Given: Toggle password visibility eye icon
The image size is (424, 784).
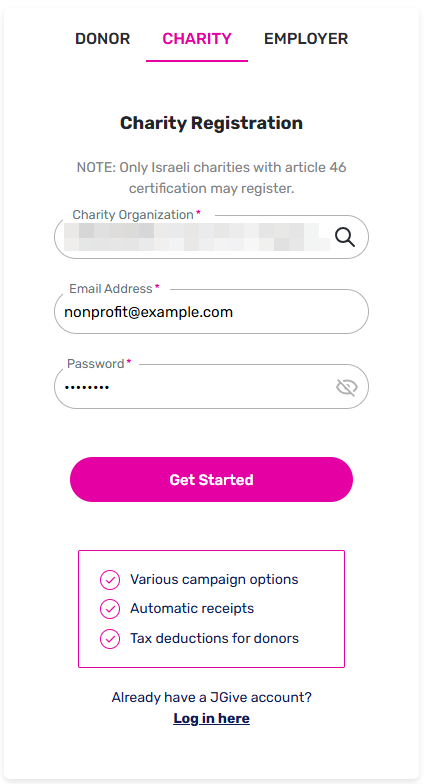Looking at the screenshot, I should pyautogui.click(x=346, y=387).
